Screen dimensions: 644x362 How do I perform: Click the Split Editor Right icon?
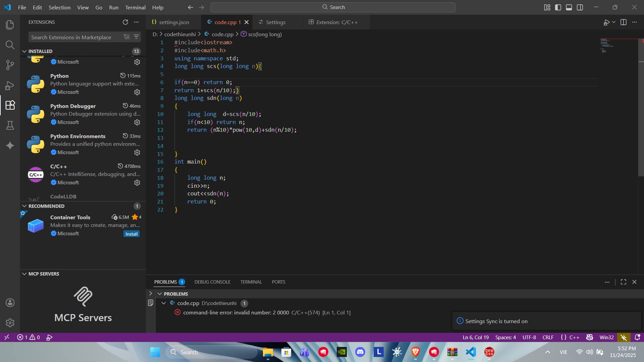[x=624, y=22]
